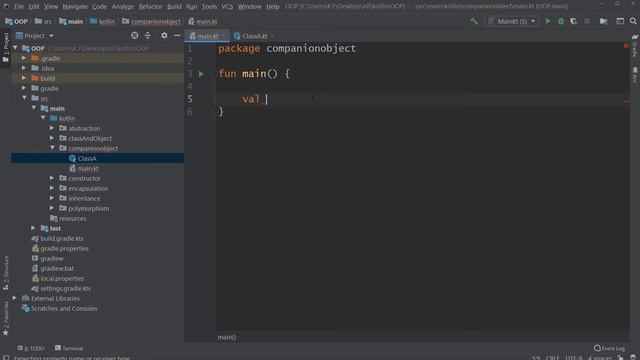Click the tool windows toggle in status bar corner
640x360 pixels.
6,358
